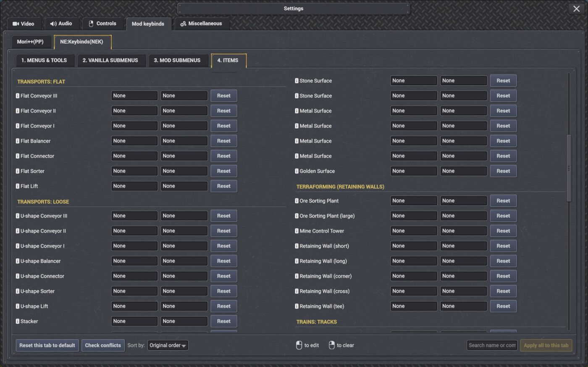Edit the secondary keybind for Flat Connector
588x367 pixels.
pyautogui.click(x=184, y=156)
